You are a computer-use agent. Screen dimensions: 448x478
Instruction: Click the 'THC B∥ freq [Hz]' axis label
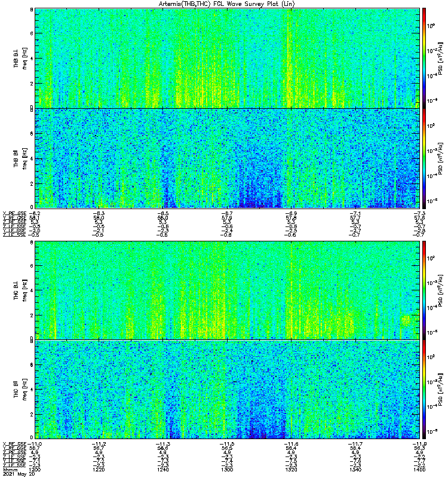20,390
